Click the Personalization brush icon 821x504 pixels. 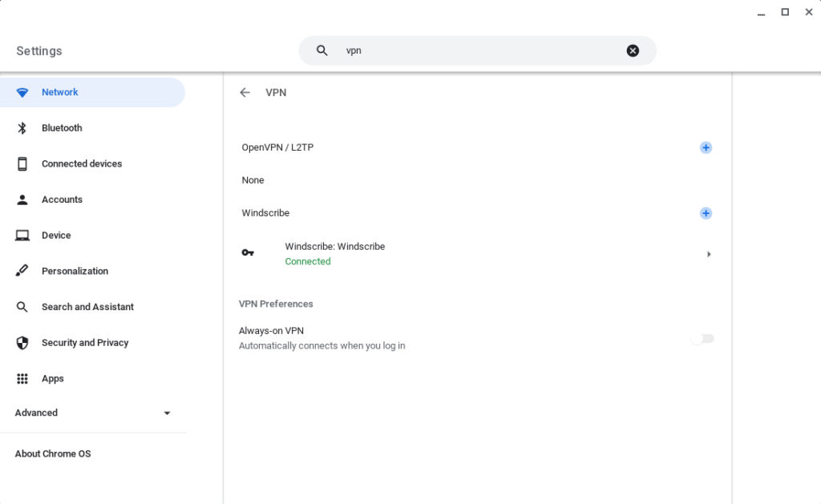click(22, 271)
